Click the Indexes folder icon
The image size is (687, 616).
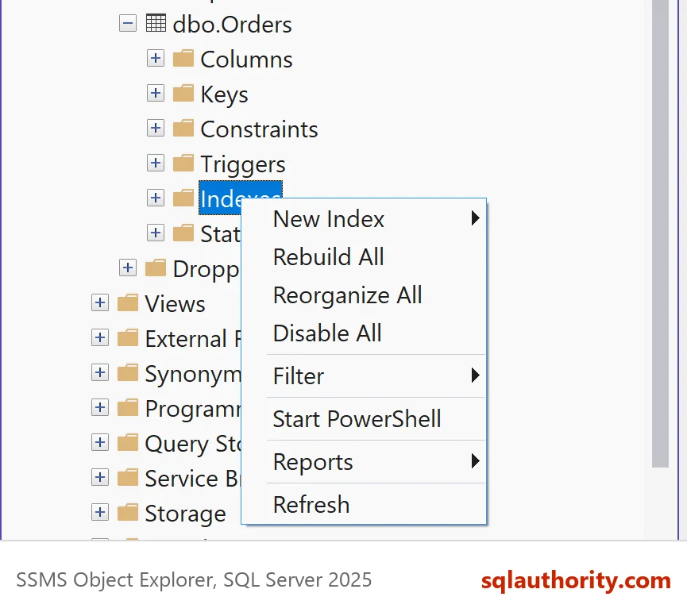pos(183,198)
